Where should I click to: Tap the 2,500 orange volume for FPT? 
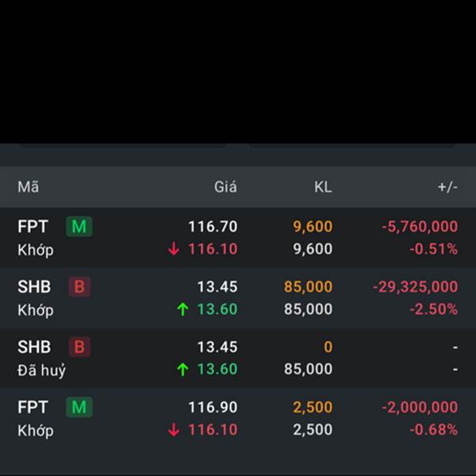313,407
